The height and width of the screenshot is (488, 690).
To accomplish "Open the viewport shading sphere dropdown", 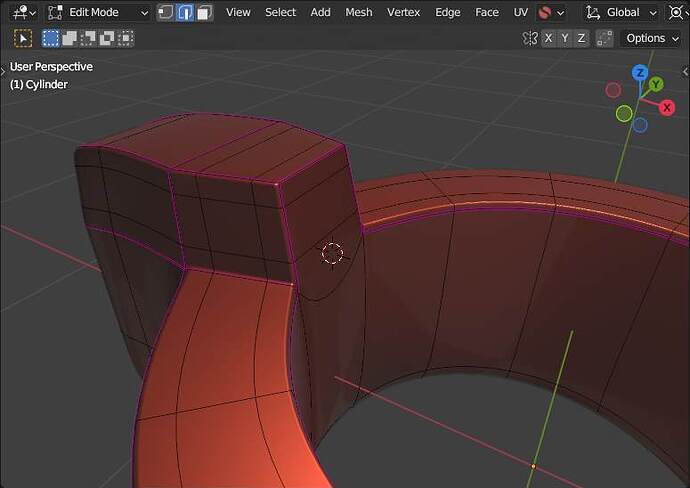I will point(551,12).
